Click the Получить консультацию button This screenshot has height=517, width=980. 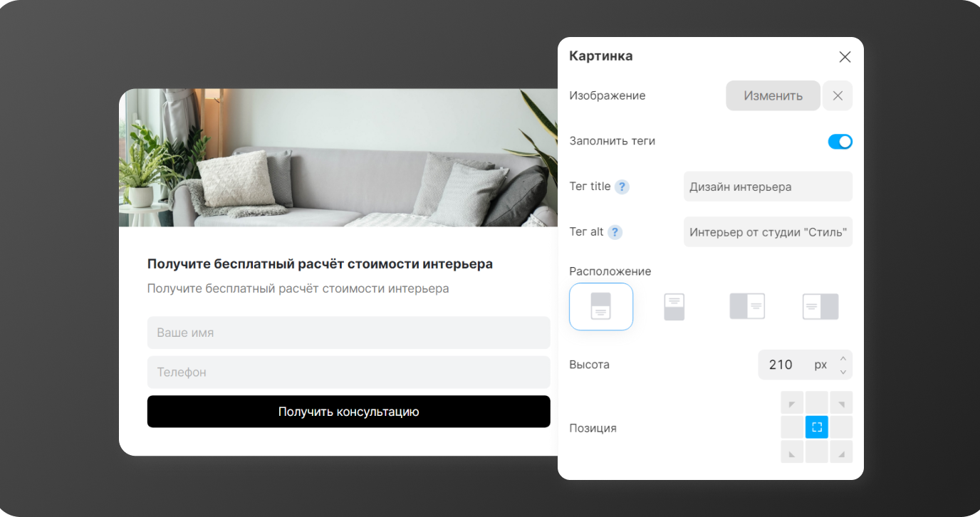coord(349,412)
